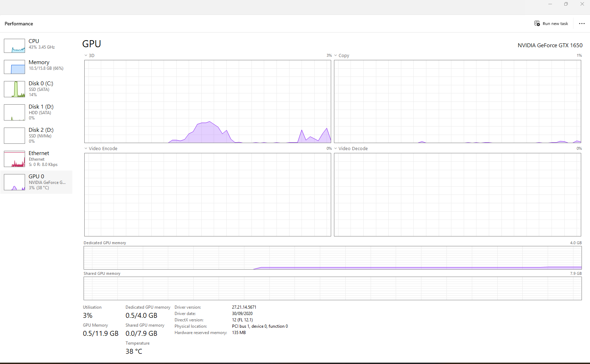Click the Performance page title
Screen dimensions: 590x364
coord(19,24)
